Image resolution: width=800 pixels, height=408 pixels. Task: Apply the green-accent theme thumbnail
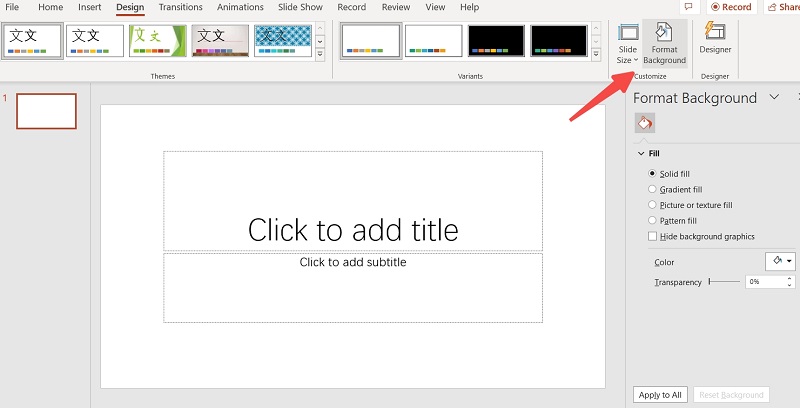(x=157, y=41)
